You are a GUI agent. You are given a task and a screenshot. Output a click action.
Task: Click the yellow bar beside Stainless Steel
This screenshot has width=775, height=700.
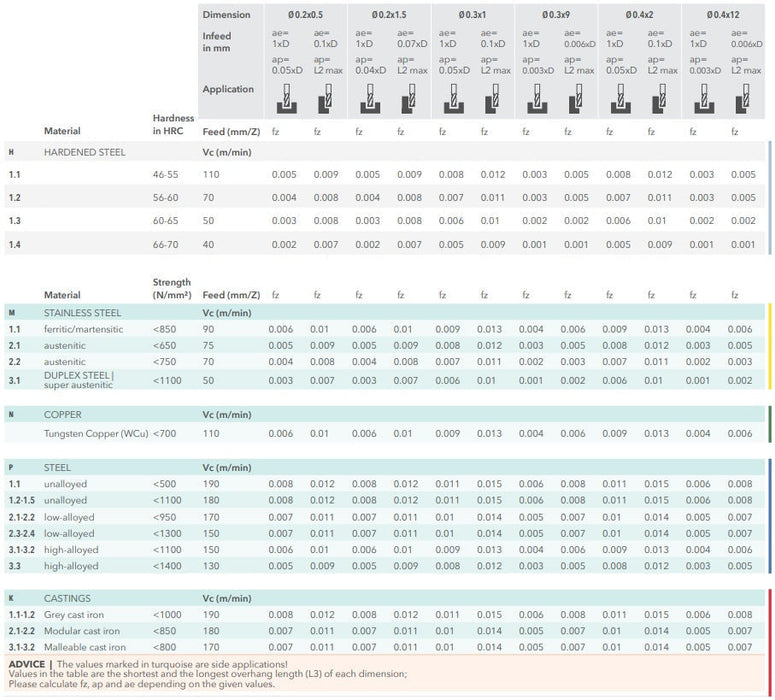pos(769,345)
